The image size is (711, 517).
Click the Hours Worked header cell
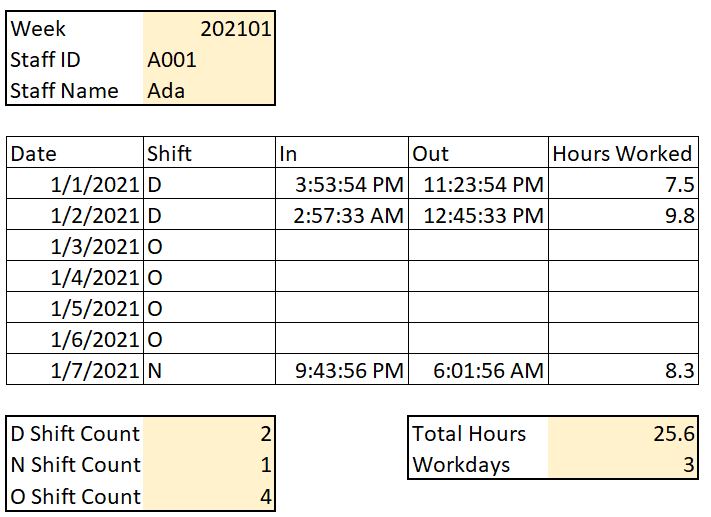(622, 153)
